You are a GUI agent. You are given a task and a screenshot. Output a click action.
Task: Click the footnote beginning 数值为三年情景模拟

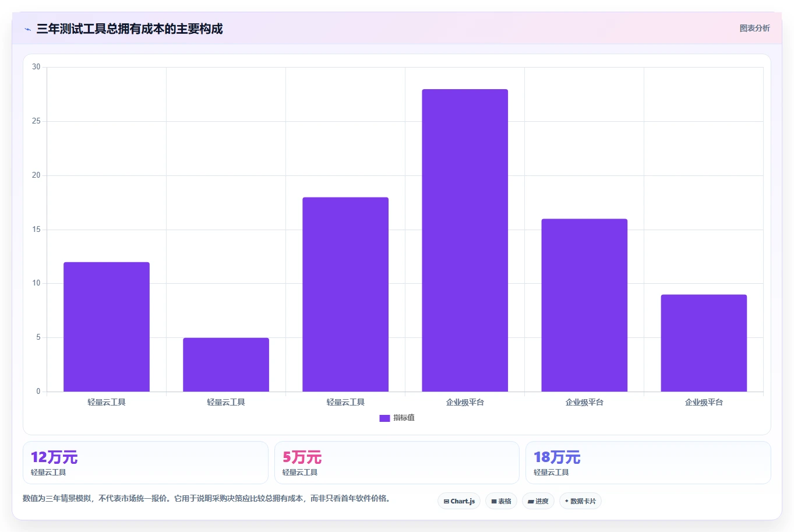click(x=206, y=498)
